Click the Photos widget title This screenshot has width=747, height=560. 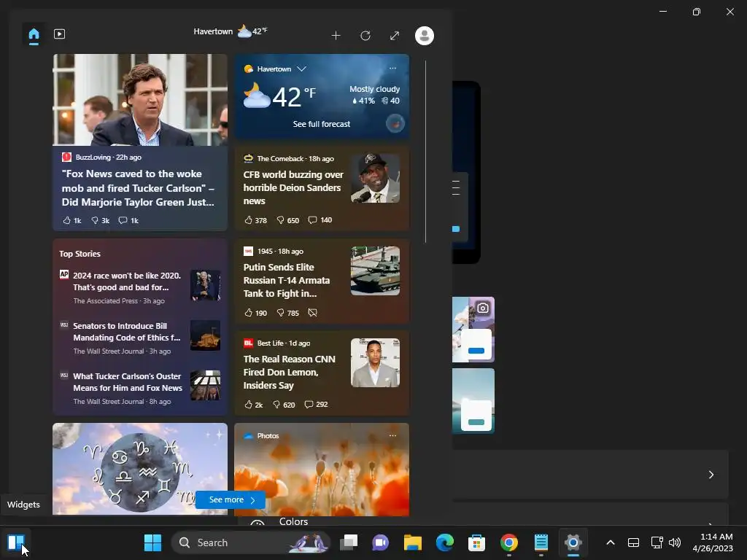[268, 436]
